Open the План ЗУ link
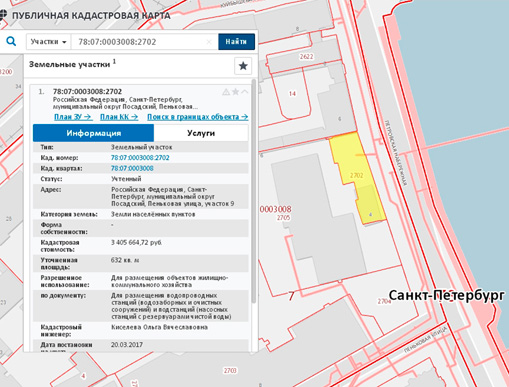 (73, 117)
